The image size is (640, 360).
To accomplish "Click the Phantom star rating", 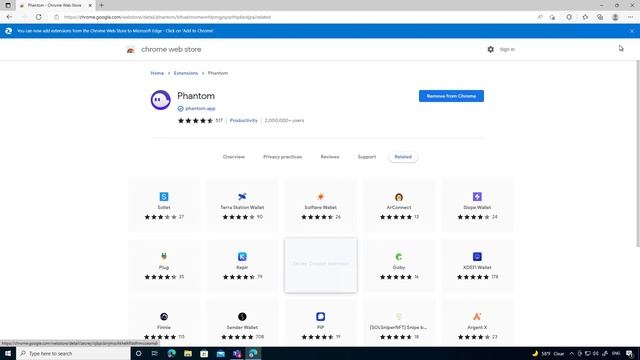I will (x=196, y=120).
